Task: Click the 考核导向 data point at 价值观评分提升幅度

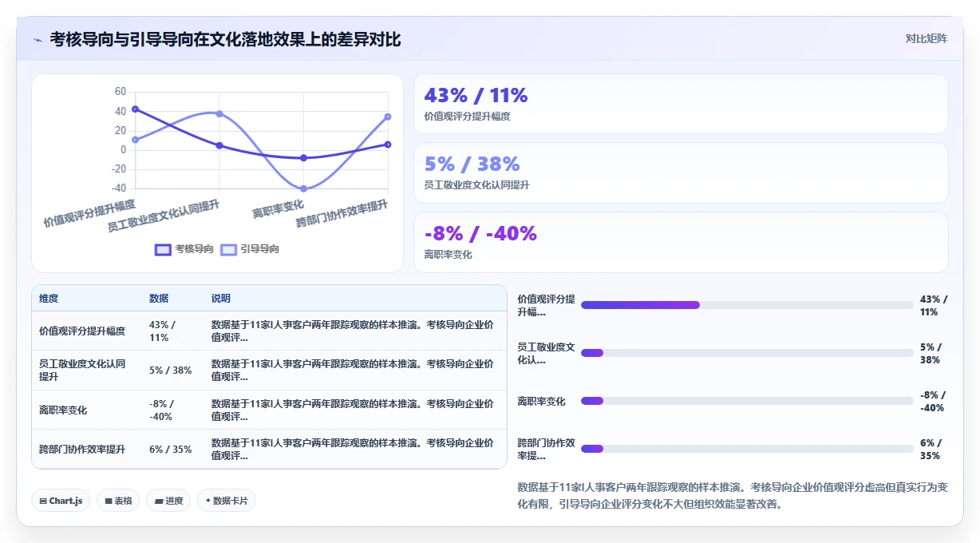Action: (x=135, y=109)
